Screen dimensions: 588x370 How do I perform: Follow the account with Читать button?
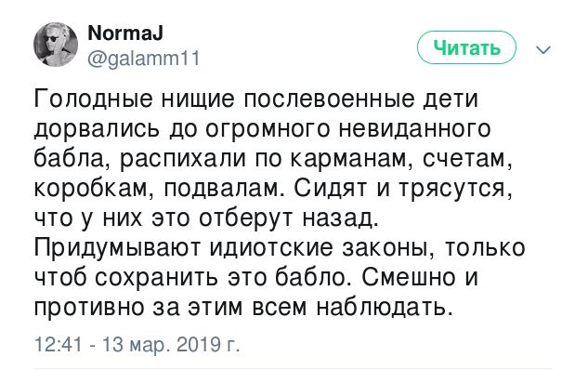pyautogui.click(x=466, y=47)
